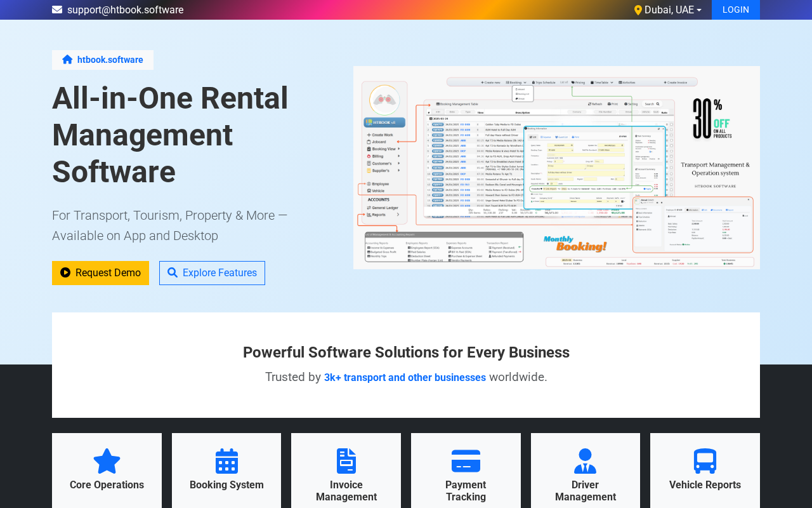Click the Request Demo button
This screenshot has width=812, height=508.
tap(100, 273)
